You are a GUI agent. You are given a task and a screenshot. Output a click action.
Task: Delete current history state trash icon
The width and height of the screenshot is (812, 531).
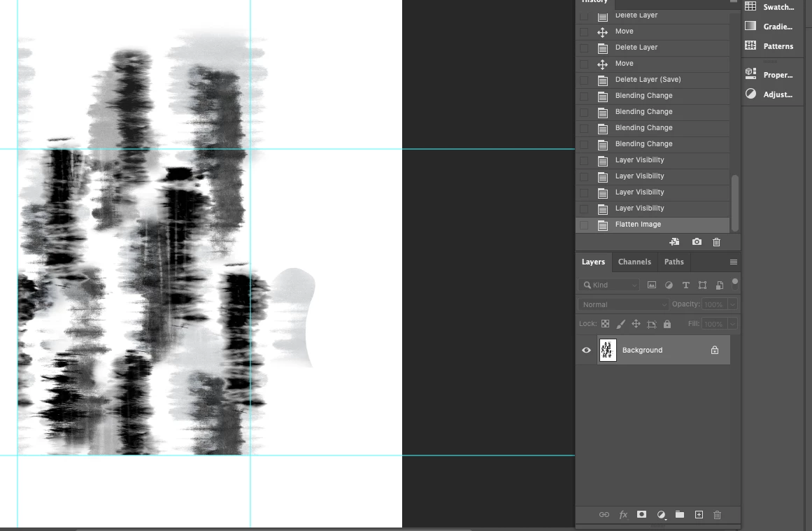[717, 242]
